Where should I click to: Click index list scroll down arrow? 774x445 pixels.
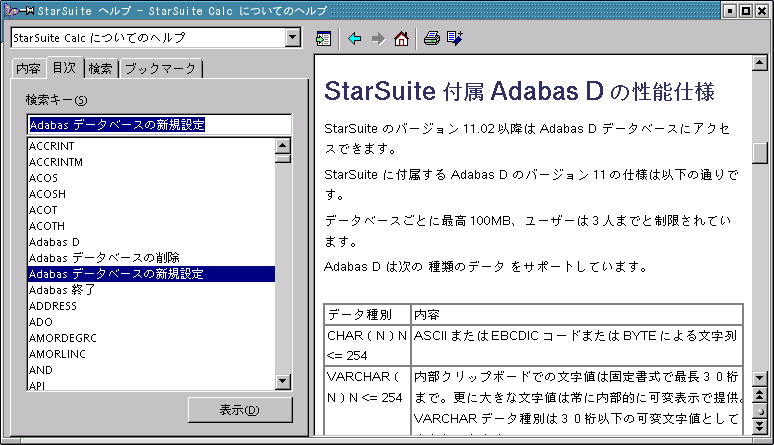tap(282, 381)
